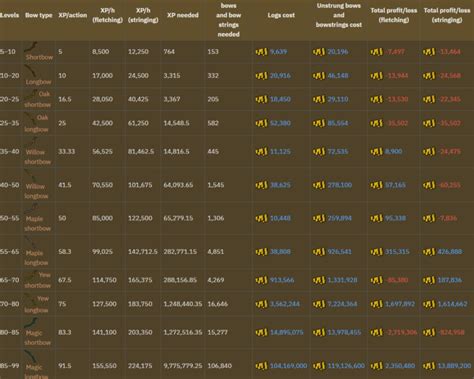Sort by XP needed column header
The height and width of the screenshot is (379, 474).
[x=183, y=15]
